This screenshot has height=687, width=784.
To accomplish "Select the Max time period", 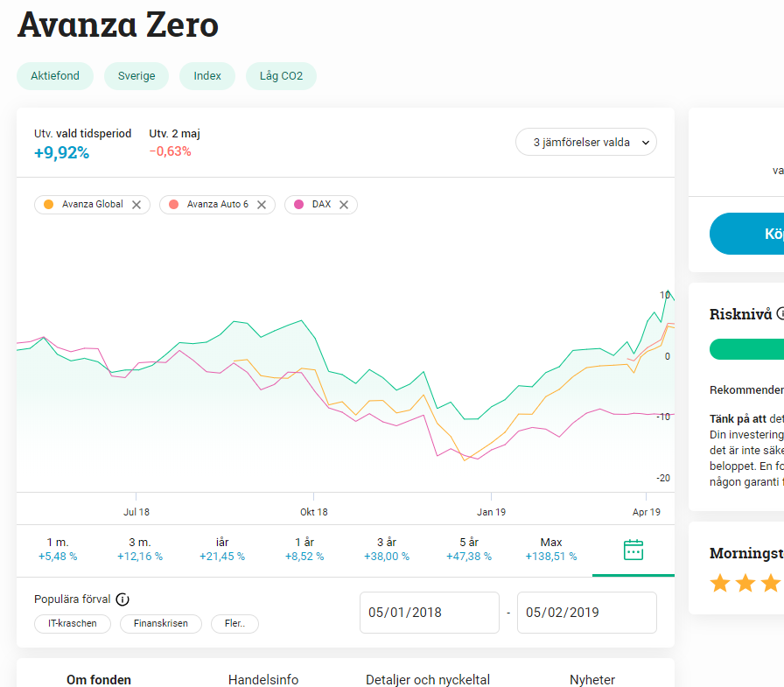I will click(x=551, y=549).
